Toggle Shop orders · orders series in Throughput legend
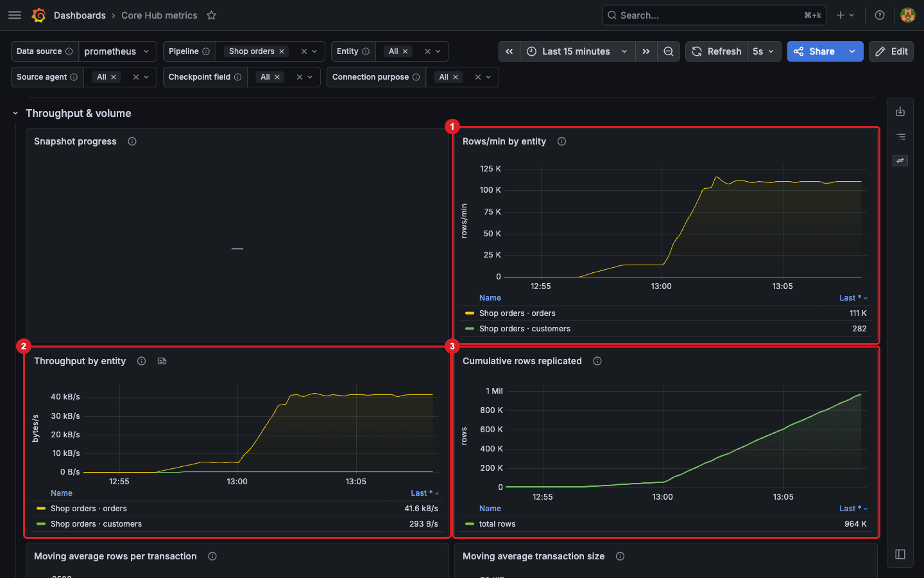Screen dimensions: 924x578 coord(89,509)
